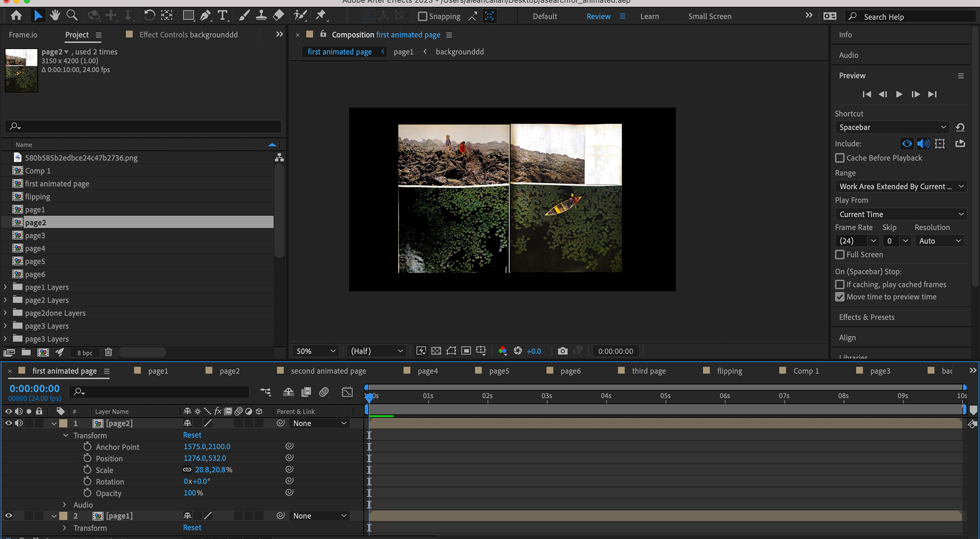
Task: Select the Type tool
Action: [223, 16]
